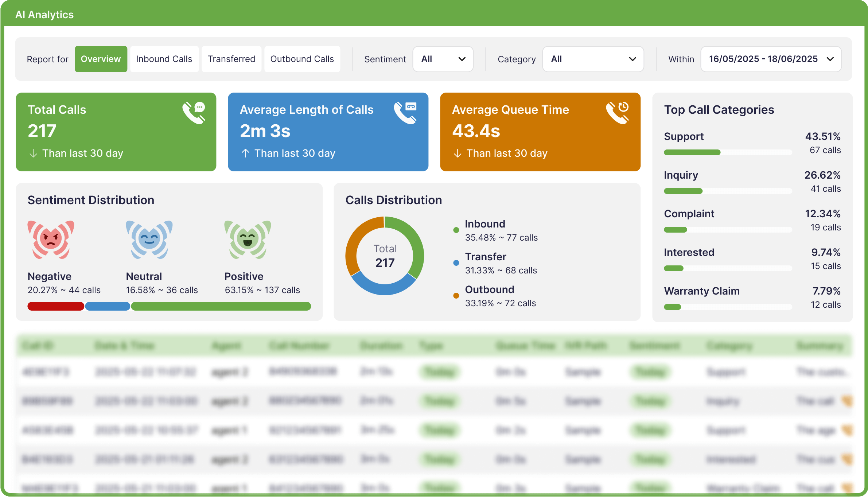868x498 pixels.
Task: Click the Outbound orange dot marker
Action: pos(456,296)
